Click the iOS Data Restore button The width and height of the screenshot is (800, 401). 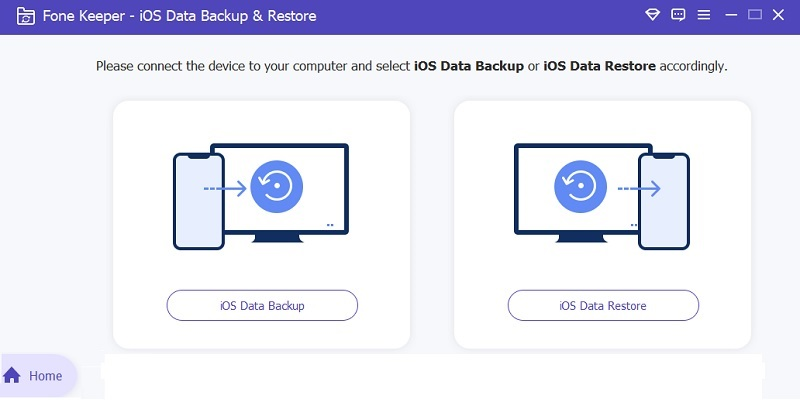pyautogui.click(x=603, y=305)
